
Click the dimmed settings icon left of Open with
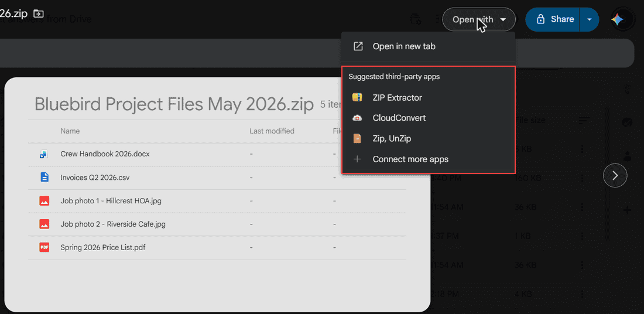click(x=415, y=19)
